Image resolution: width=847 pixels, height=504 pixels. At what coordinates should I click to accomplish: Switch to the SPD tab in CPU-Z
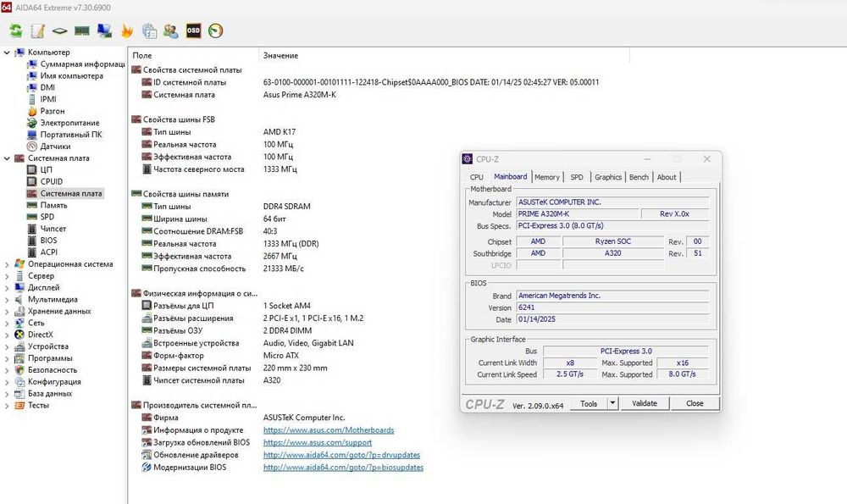tap(577, 177)
